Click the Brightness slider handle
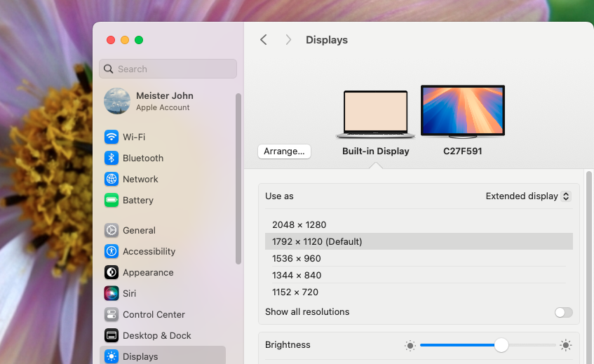The image size is (594, 364). 501,345
